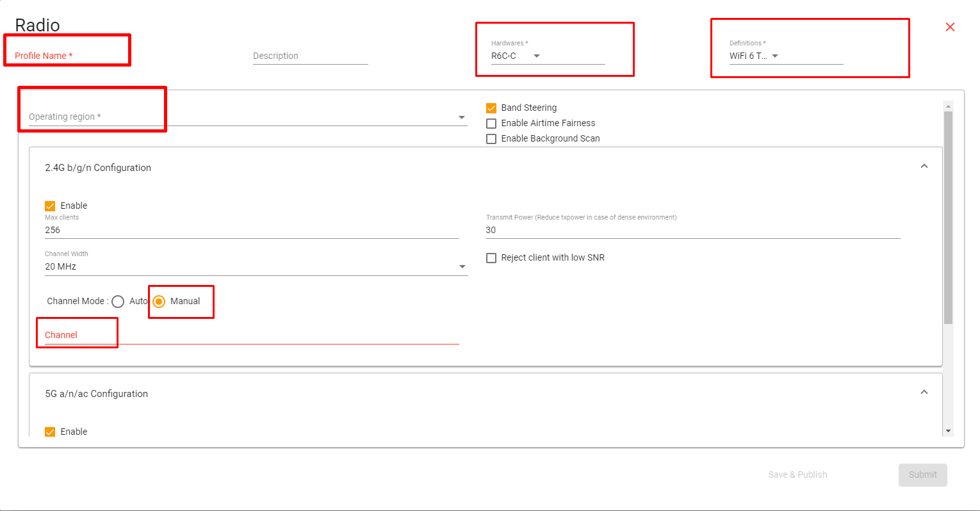The height and width of the screenshot is (511, 980).
Task: Click the Channel input field
Action: pyautogui.click(x=252, y=335)
